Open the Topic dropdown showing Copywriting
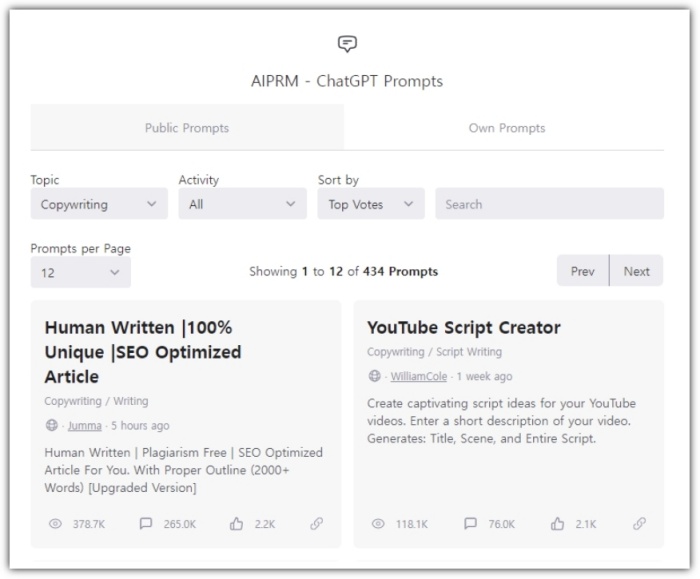Image resolution: width=700 pixels, height=579 pixels. coord(99,204)
